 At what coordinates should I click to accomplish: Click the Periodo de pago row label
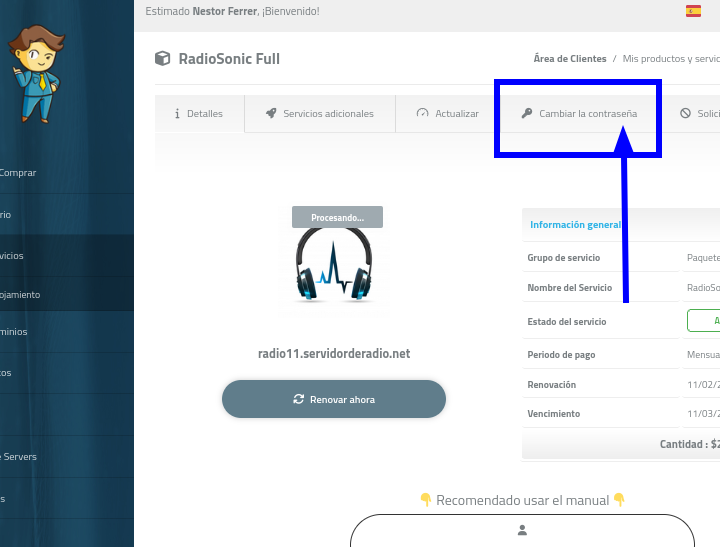pyautogui.click(x=561, y=355)
